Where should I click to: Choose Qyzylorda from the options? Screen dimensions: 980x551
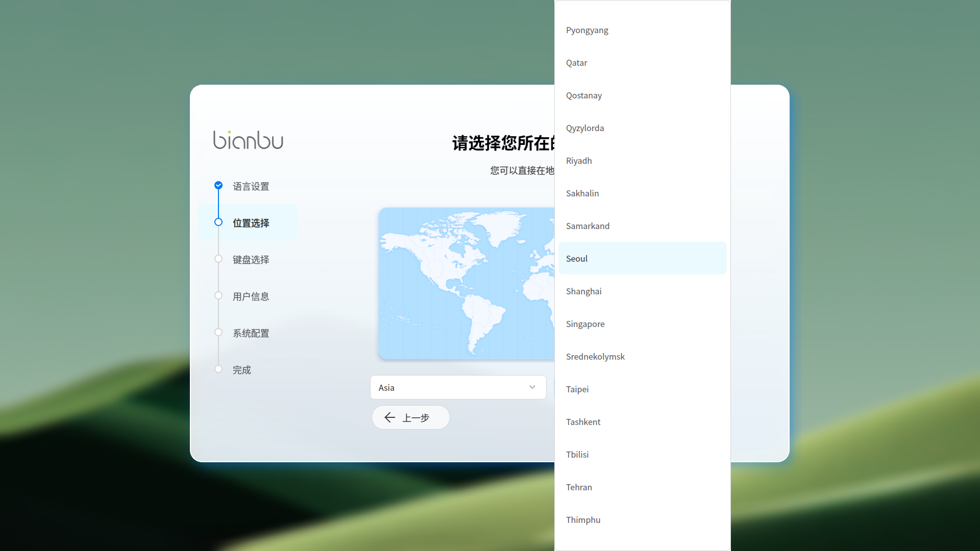point(585,128)
